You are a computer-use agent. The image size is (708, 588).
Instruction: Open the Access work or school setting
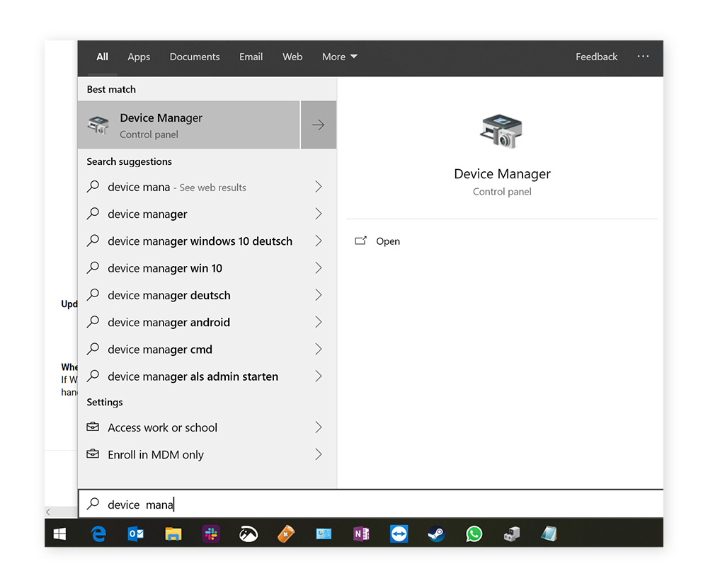pos(207,427)
